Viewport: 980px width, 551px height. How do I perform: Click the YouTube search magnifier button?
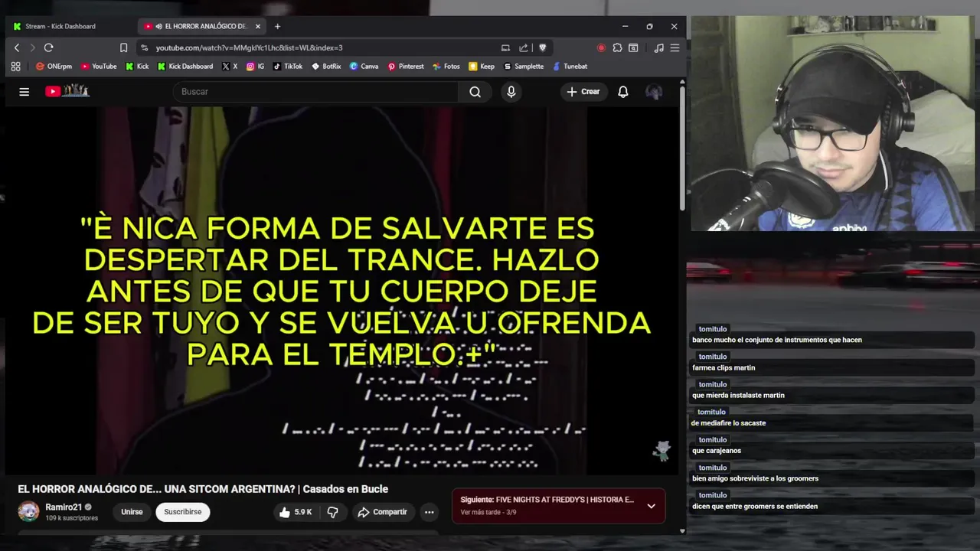pyautogui.click(x=475, y=92)
